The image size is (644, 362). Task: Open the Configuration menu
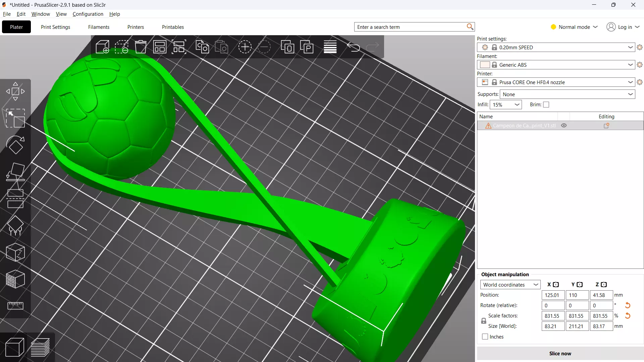(88, 14)
